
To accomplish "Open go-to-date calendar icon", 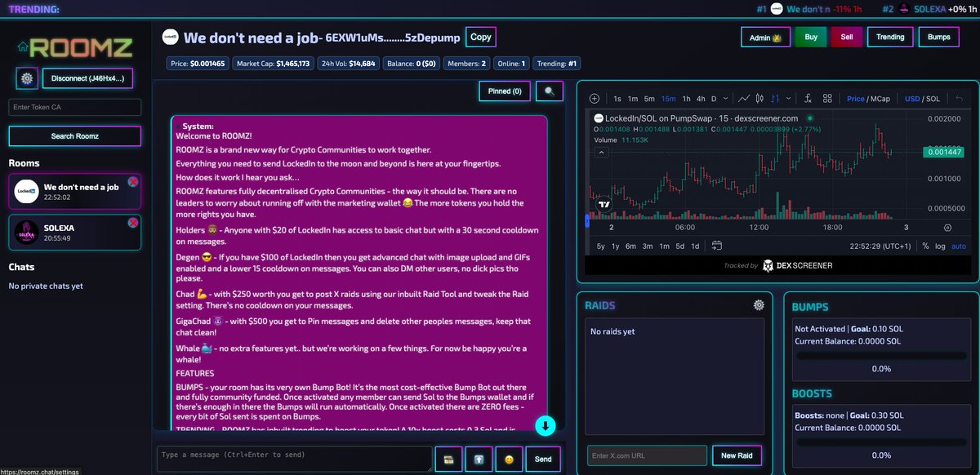I will click(717, 246).
